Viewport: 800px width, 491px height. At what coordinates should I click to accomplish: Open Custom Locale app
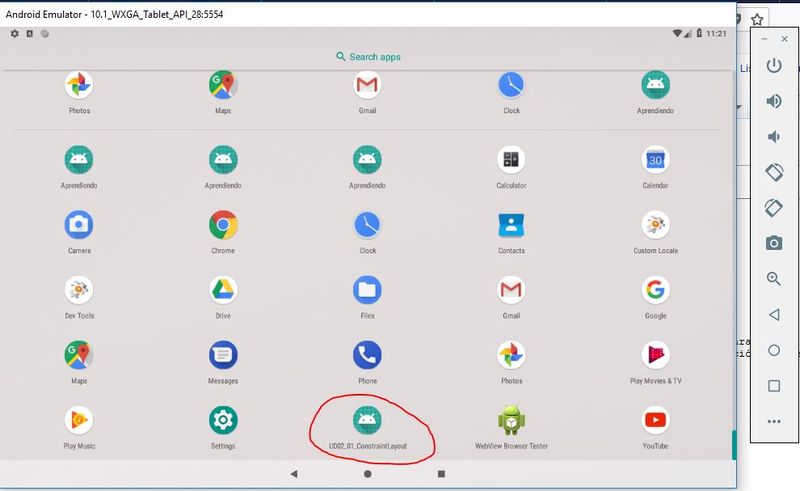click(x=655, y=225)
